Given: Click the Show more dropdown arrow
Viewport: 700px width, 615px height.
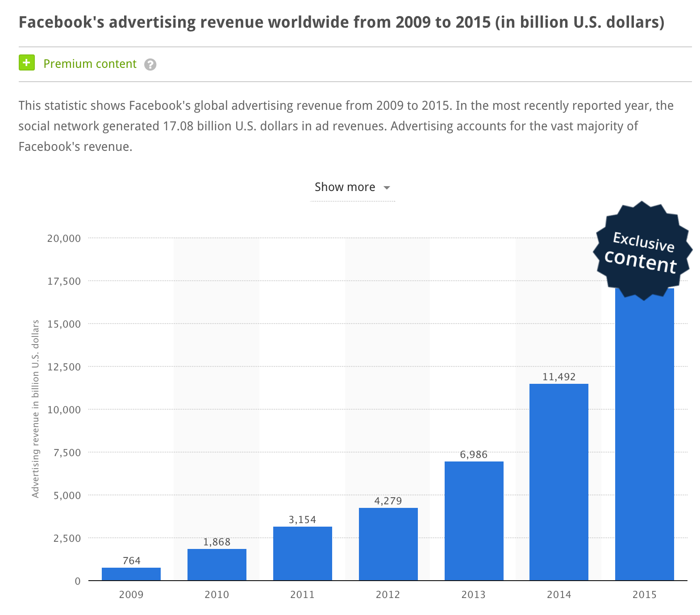Looking at the screenshot, I should pos(387,188).
